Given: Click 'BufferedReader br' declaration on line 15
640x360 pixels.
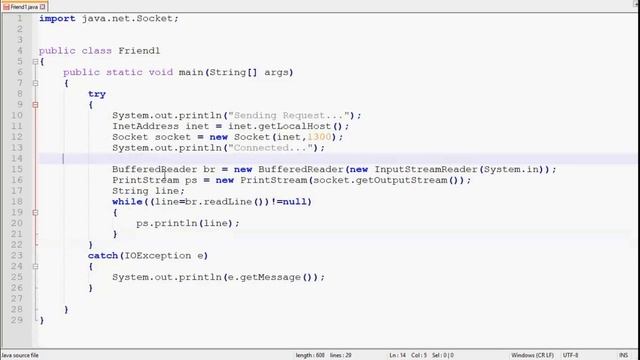Looking at the screenshot, I should pyautogui.click(x=164, y=169).
